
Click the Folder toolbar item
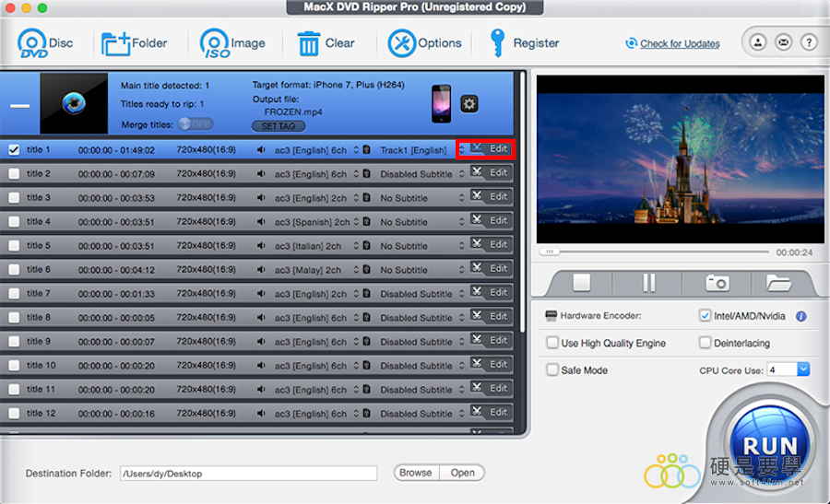click(x=135, y=43)
